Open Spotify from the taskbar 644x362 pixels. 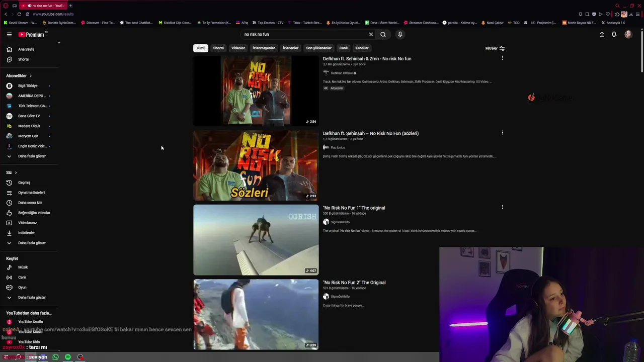coord(68,357)
